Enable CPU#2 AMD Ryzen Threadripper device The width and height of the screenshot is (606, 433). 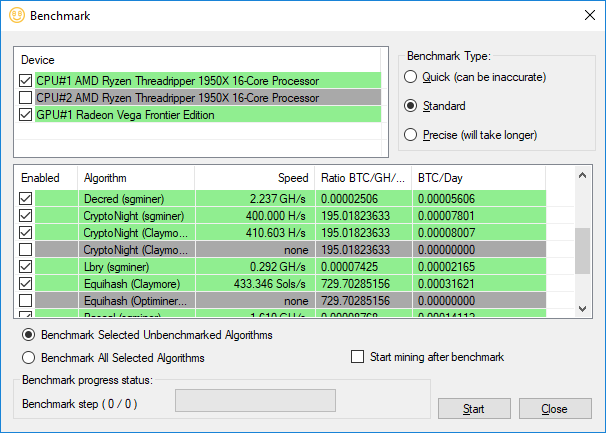(26, 97)
